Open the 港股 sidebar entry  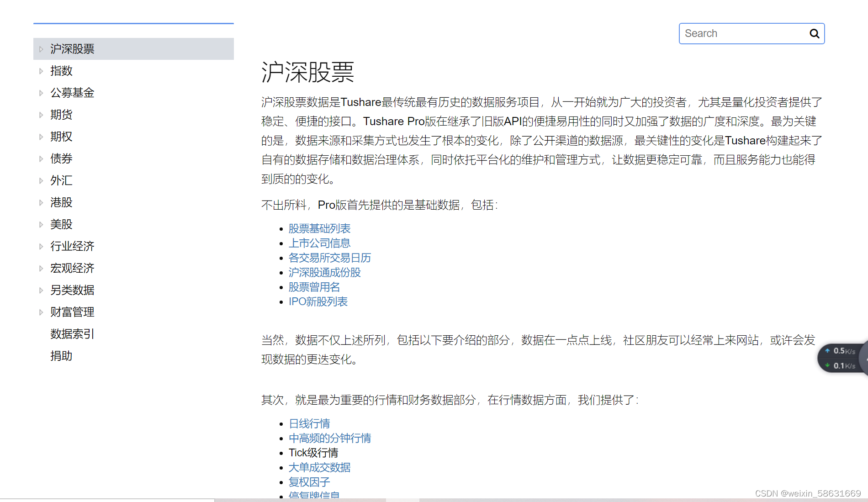coord(61,202)
